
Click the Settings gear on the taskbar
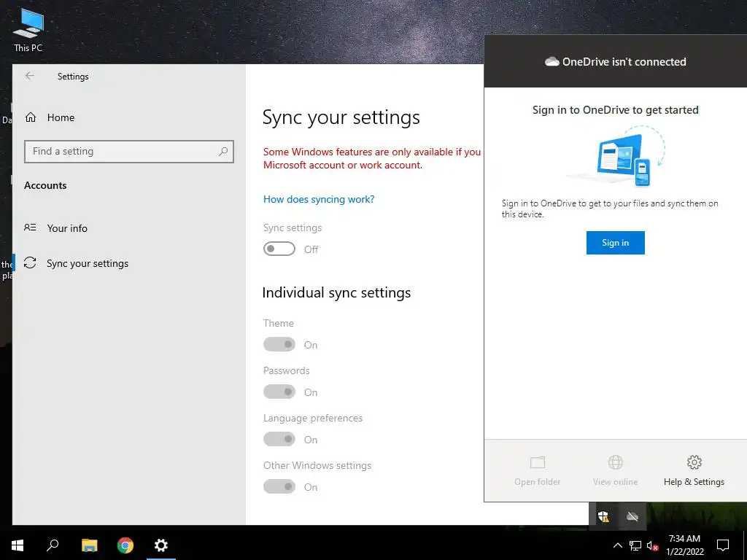(161, 545)
